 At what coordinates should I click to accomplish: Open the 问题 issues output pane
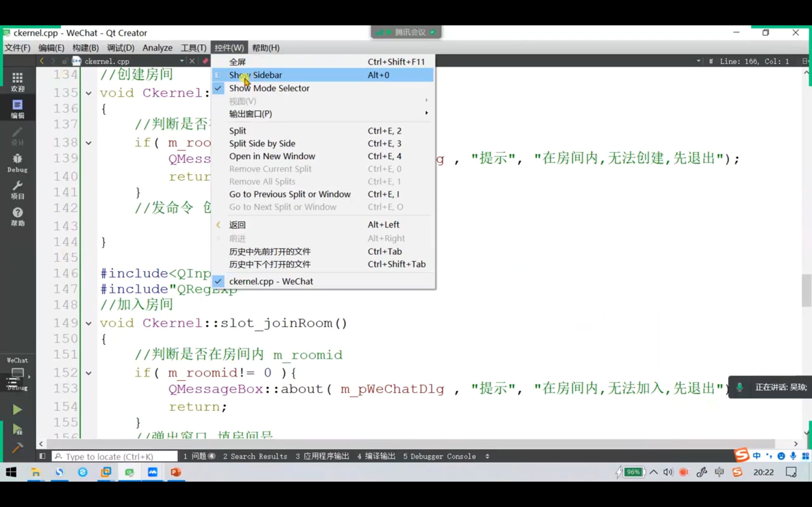pos(199,456)
